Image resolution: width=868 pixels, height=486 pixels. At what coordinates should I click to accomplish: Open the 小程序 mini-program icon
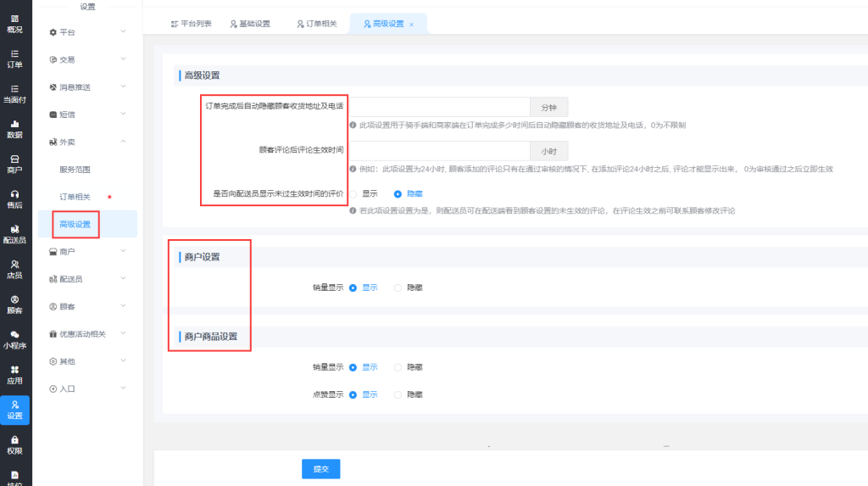14,339
